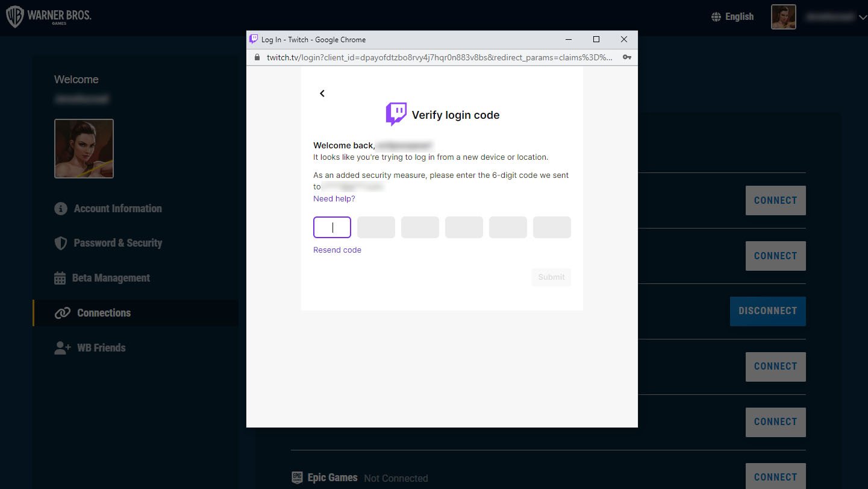Select the second code digit box
Viewport: 868px width, 489px height.
tap(376, 227)
